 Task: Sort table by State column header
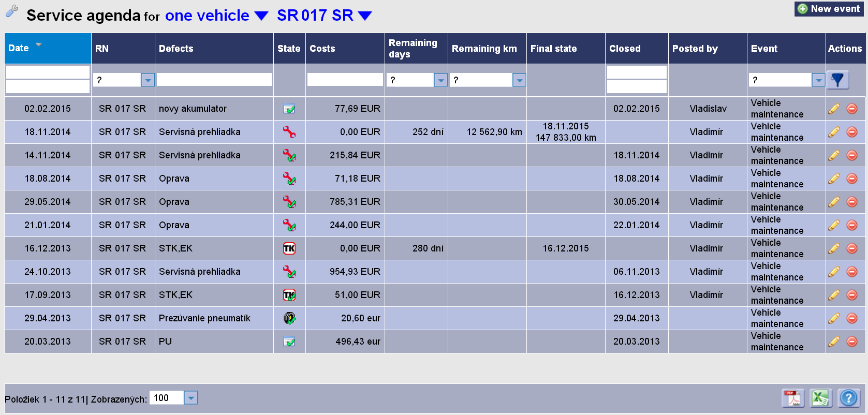click(289, 49)
